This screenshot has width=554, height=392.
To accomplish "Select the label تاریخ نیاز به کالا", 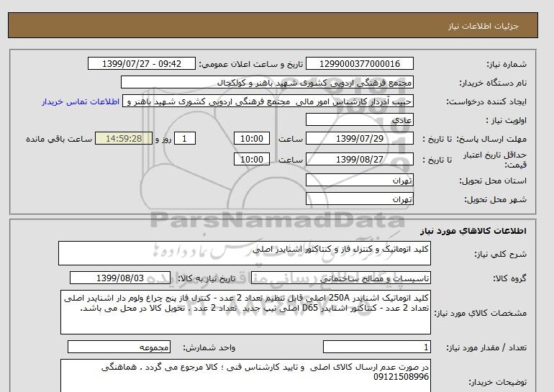I will click(206, 278).
